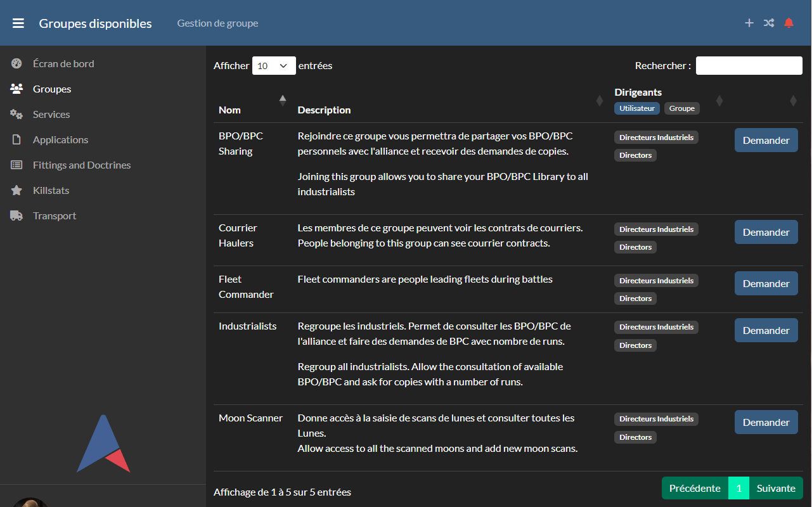This screenshot has width=812, height=507.
Task: Click the Dirigeants column header label
Action: [638, 92]
